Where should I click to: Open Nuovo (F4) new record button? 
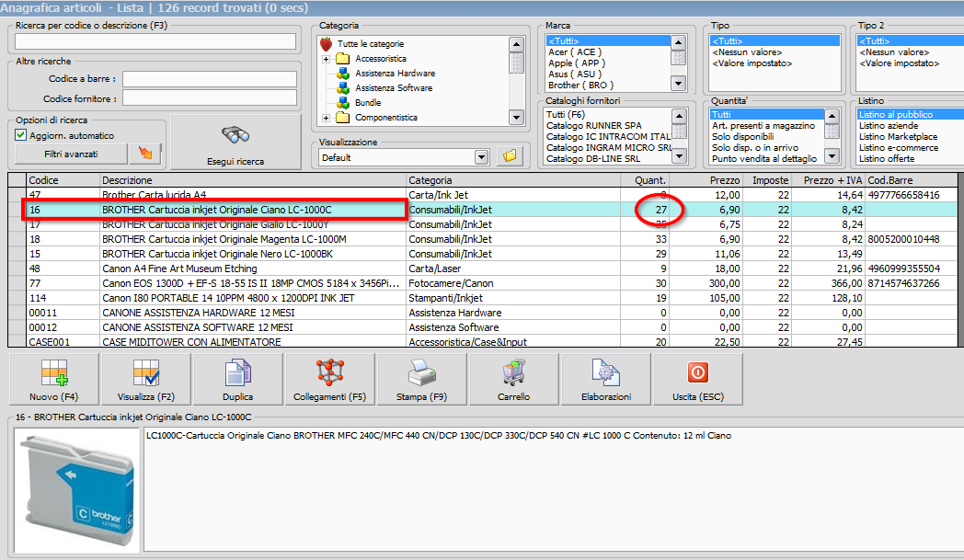[x=53, y=379]
